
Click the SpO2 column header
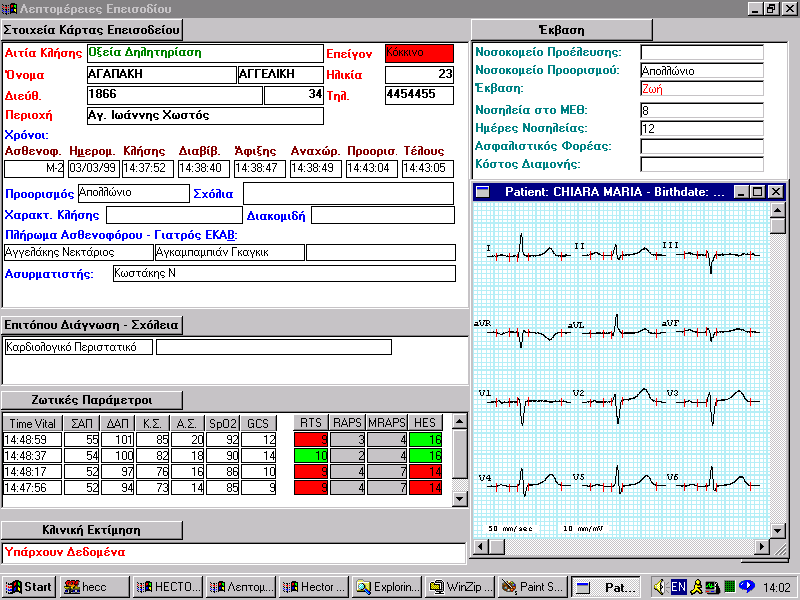click(x=222, y=423)
